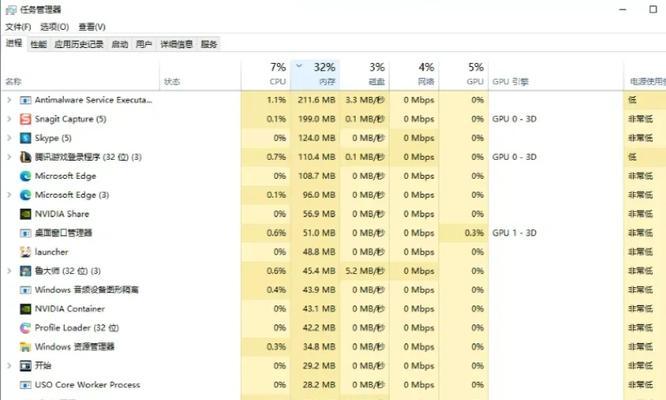Click the 鲁大师 process icon

click(x=25, y=271)
